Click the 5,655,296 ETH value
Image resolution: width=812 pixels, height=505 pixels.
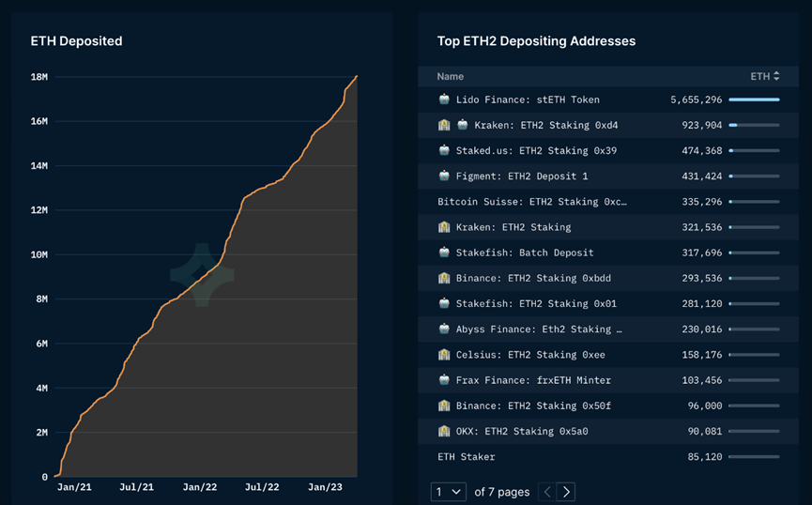pyautogui.click(x=696, y=99)
